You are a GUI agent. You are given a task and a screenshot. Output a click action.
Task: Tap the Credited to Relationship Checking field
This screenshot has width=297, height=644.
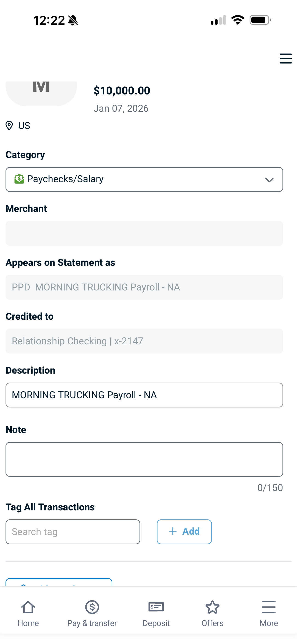coord(144,341)
